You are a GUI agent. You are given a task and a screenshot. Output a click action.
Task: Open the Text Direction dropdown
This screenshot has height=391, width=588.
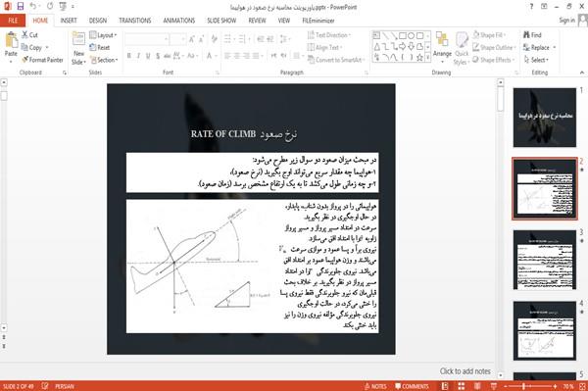[x=329, y=35]
